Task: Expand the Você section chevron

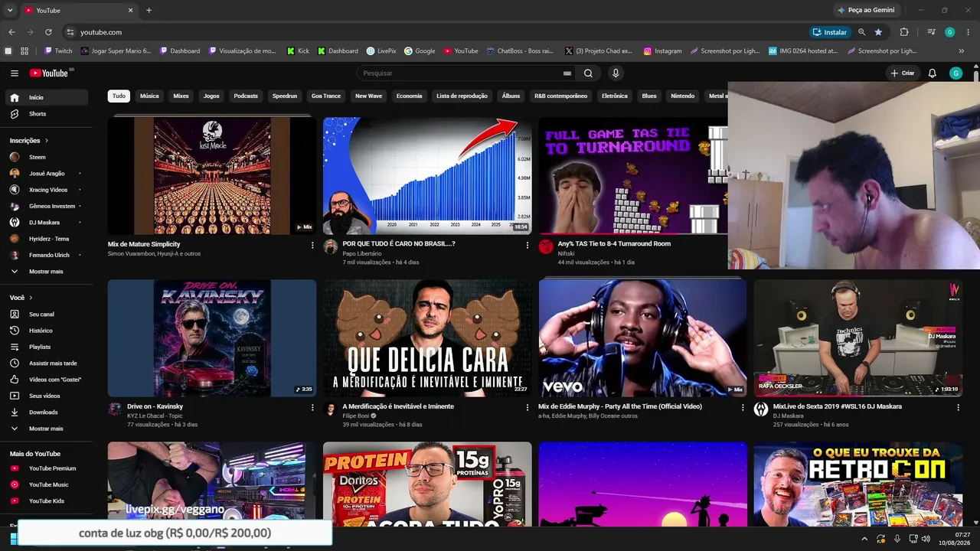Action: 31,298
